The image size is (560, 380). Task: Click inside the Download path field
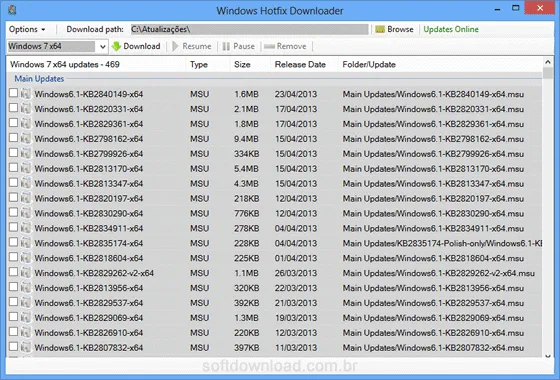coord(249,29)
